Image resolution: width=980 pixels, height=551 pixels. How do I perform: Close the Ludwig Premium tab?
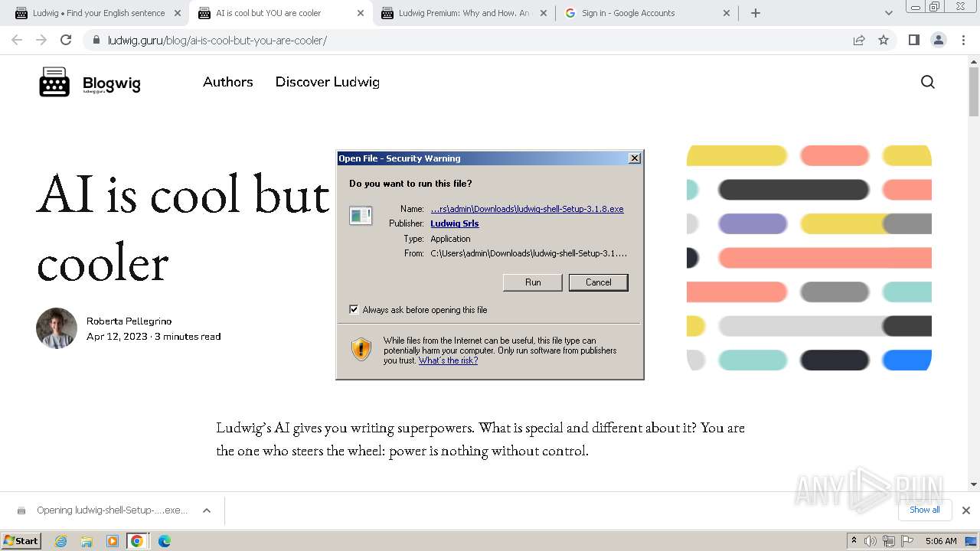544,13
